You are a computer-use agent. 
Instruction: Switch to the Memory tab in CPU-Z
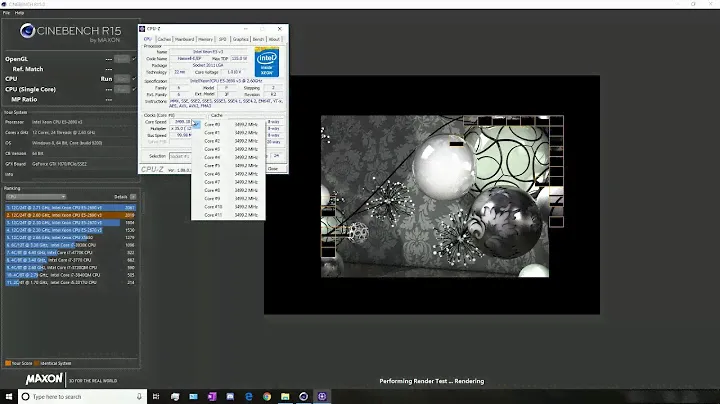[x=204, y=39]
